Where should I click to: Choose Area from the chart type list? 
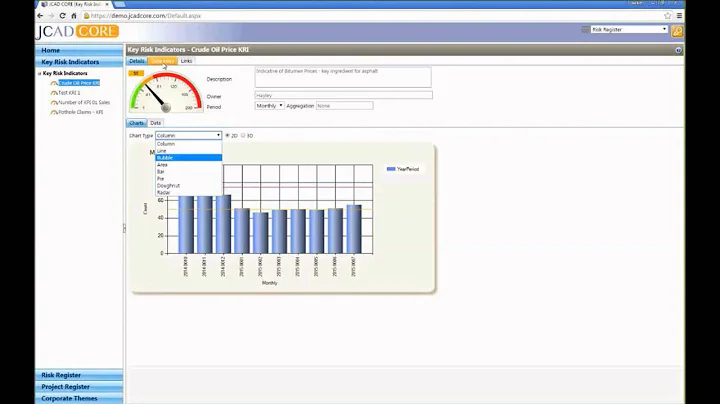click(189, 164)
